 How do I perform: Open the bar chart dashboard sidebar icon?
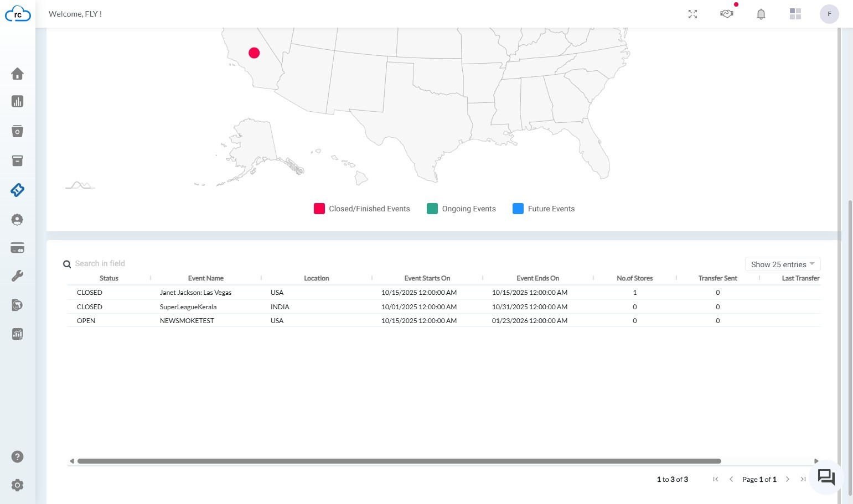click(17, 101)
